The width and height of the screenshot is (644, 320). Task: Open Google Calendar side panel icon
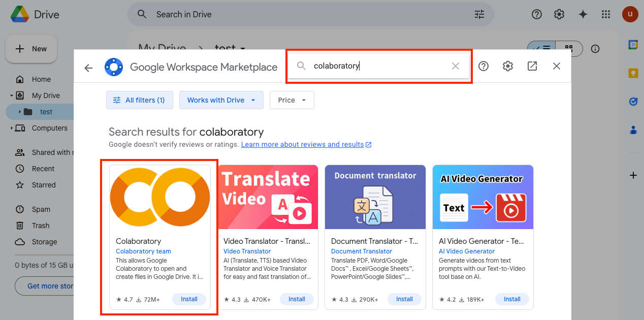click(x=633, y=45)
